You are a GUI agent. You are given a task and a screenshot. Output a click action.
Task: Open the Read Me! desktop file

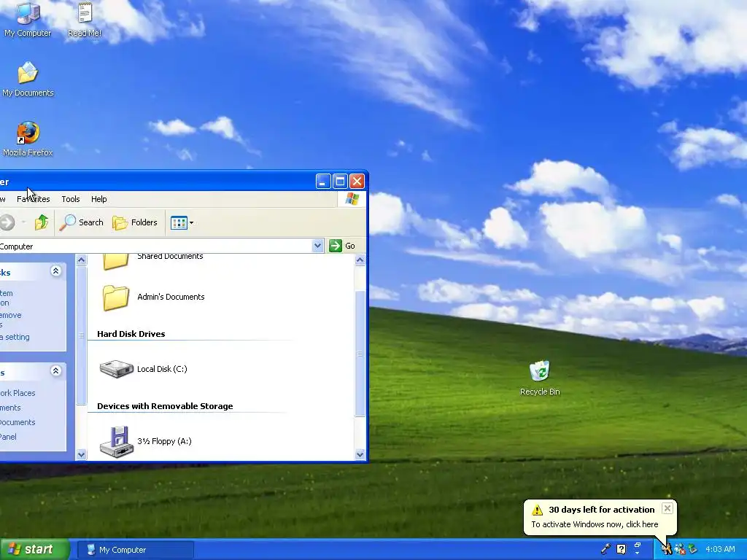pos(85,19)
